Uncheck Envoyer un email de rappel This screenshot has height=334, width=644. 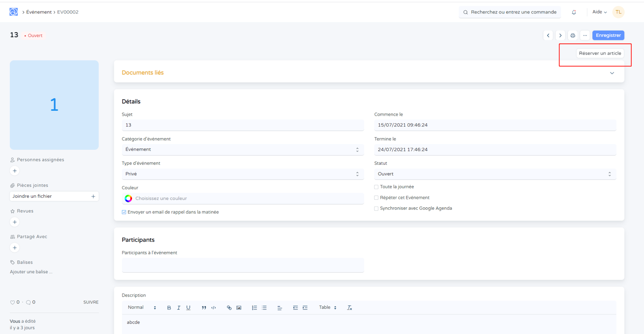click(124, 212)
